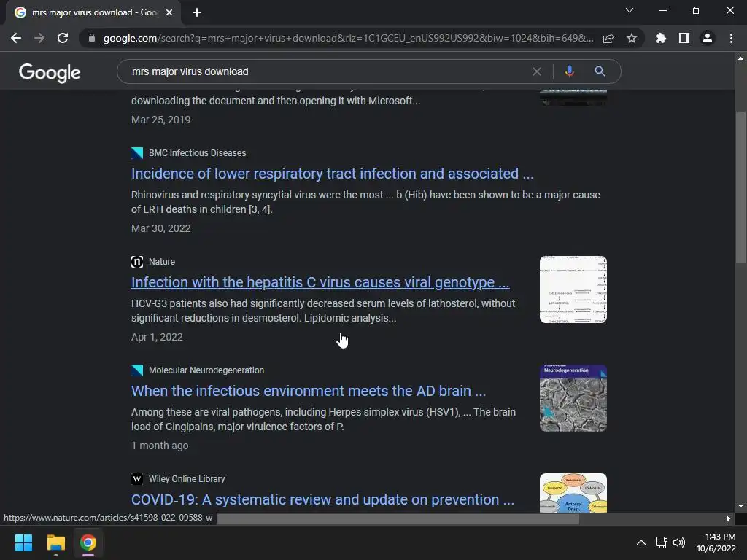Open Chrome's three-dot menu
Image resolution: width=747 pixels, height=560 pixels.
click(x=731, y=38)
